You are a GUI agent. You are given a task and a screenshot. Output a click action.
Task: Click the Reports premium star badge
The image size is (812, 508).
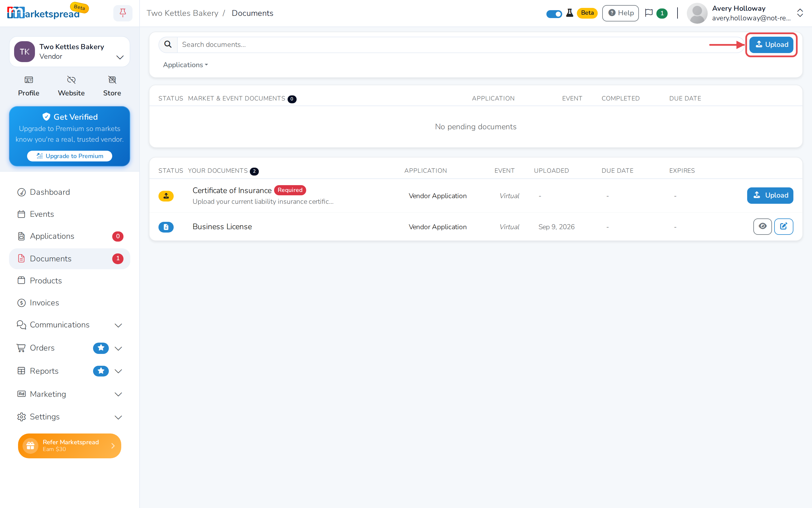point(101,371)
